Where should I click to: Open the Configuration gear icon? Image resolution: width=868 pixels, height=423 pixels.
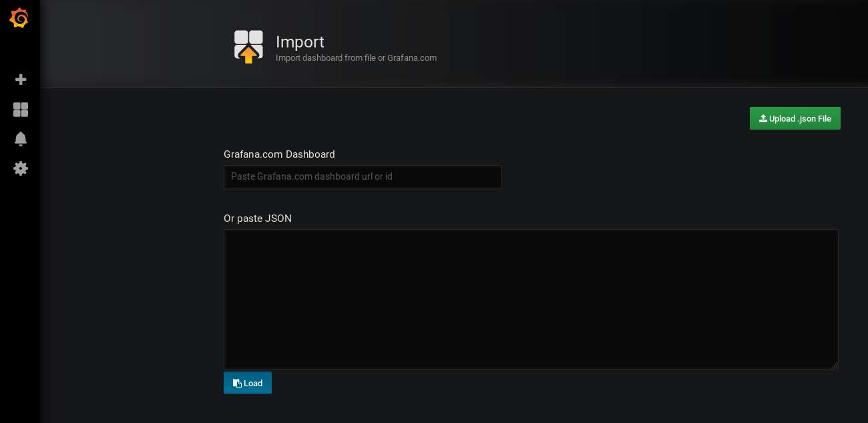pyautogui.click(x=21, y=168)
